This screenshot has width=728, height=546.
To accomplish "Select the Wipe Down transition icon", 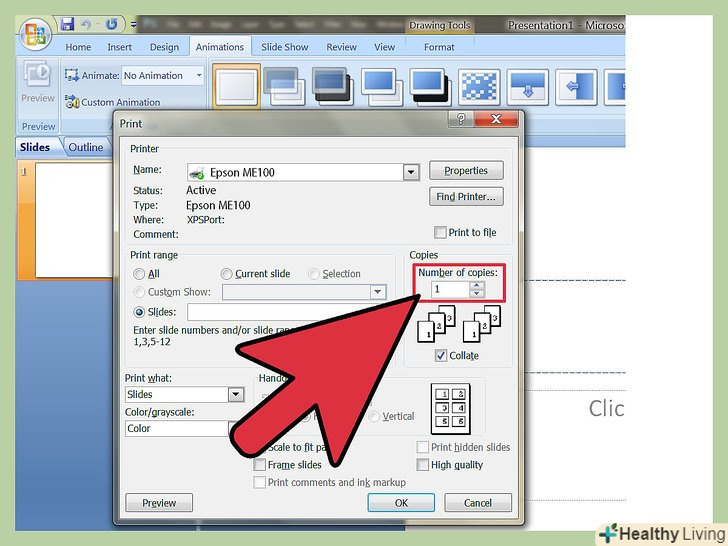I will [x=527, y=87].
